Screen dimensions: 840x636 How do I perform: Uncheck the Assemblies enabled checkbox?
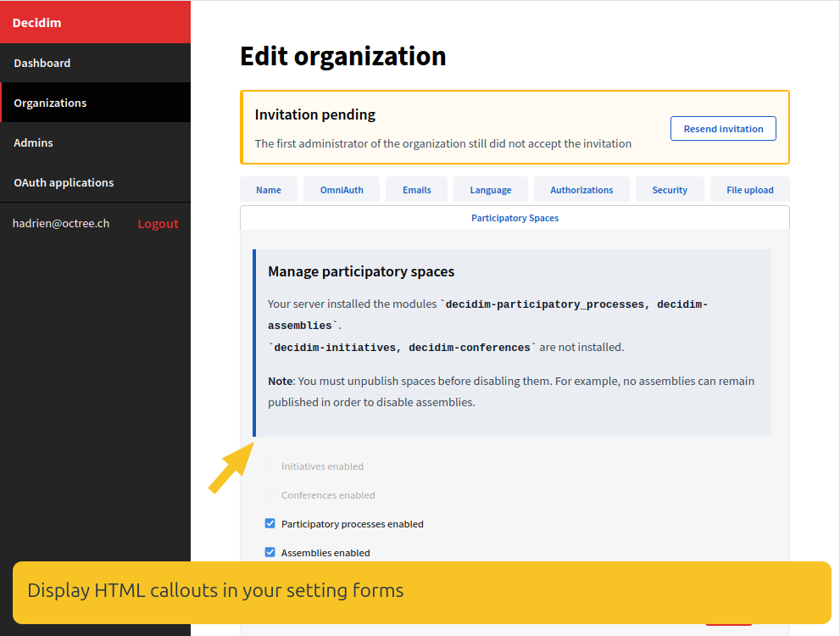click(270, 552)
